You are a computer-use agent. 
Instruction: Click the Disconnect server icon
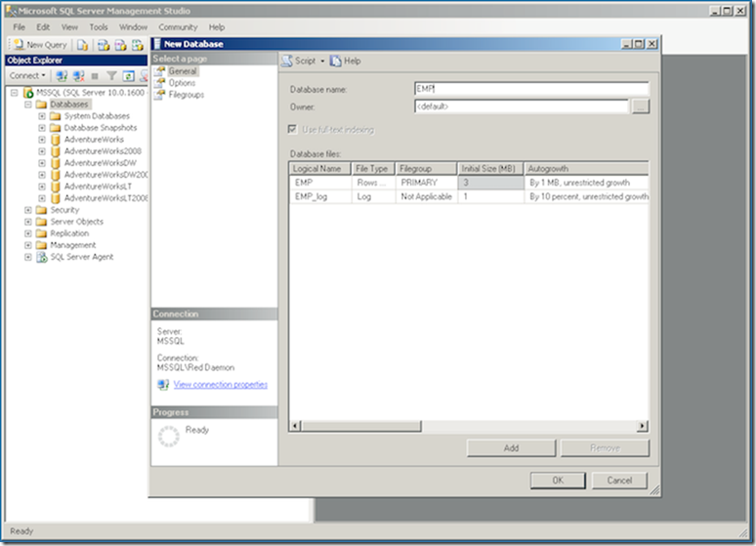tap(78, 76)
